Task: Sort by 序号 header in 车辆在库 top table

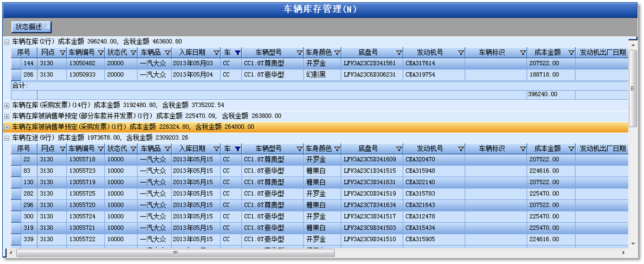Action: pos(23,53)
